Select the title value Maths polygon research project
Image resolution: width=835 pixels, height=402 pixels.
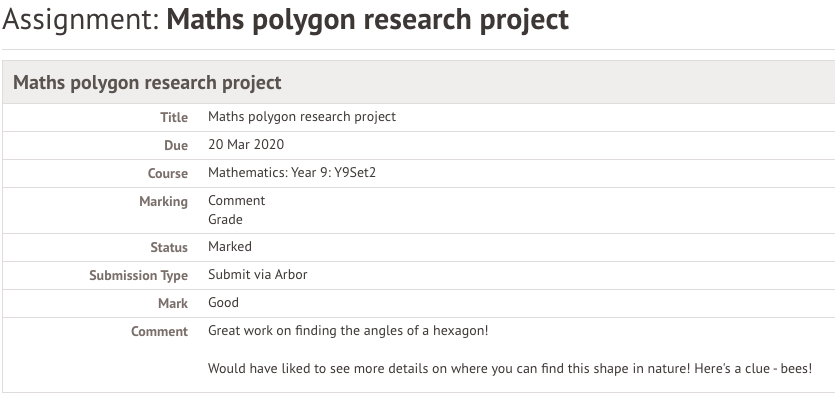coord(302,117)
